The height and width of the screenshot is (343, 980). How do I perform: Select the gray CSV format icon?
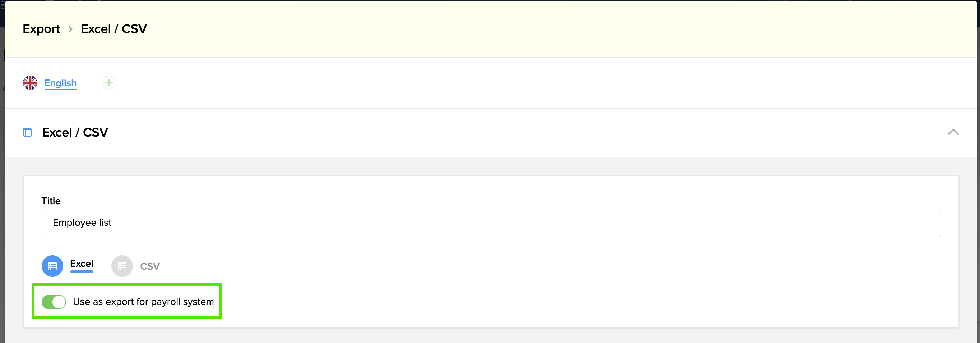point(122,266)
